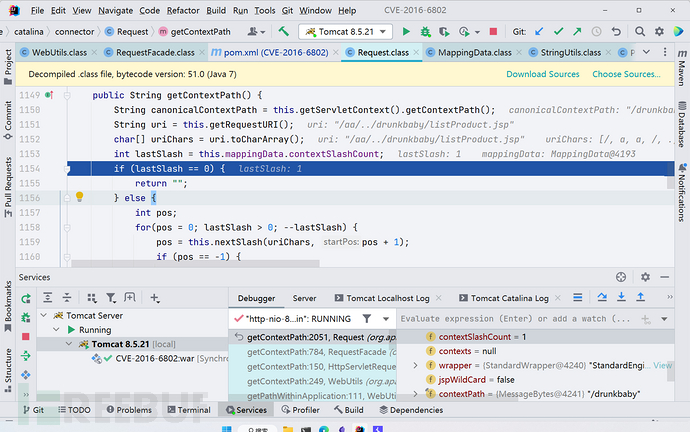Select getContextPath:784, RequestFacade stack frame
Viewport: 690px width, 432px height.
click(313, 352)
